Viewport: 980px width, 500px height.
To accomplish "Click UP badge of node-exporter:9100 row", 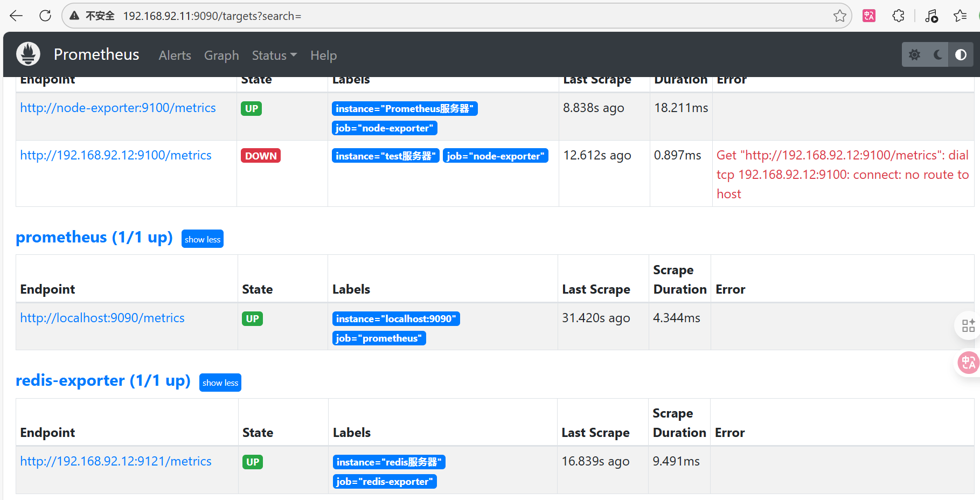I will coord(252,108).
